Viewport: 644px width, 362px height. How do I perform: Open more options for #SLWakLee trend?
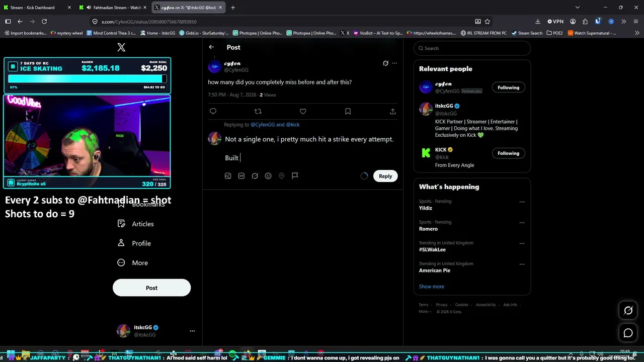coord(522,243)
